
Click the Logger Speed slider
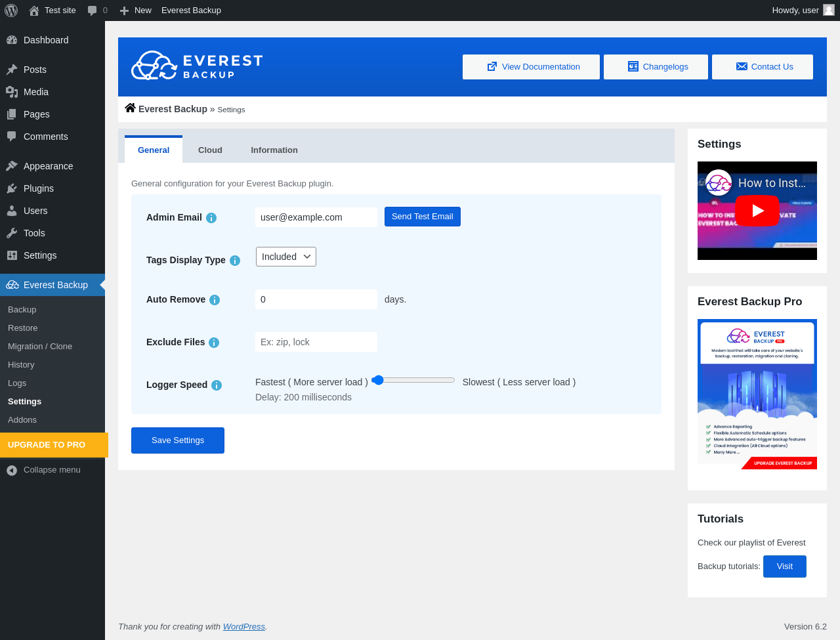pos(413,380)
